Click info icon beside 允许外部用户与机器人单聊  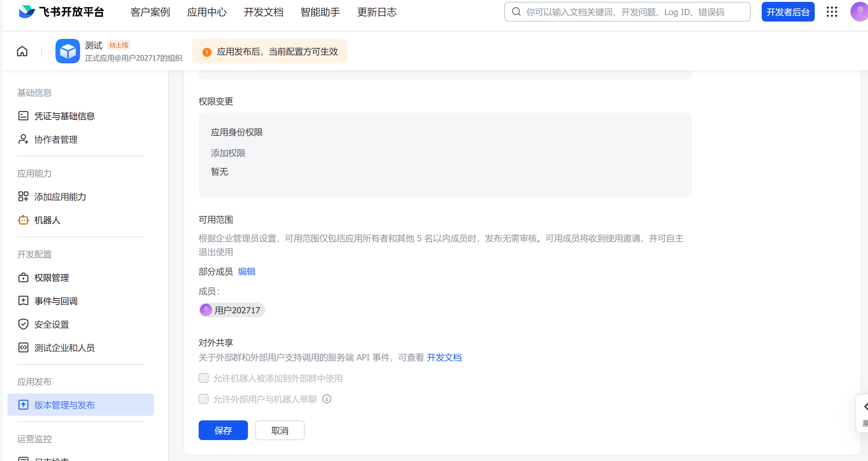pos(327,399)
